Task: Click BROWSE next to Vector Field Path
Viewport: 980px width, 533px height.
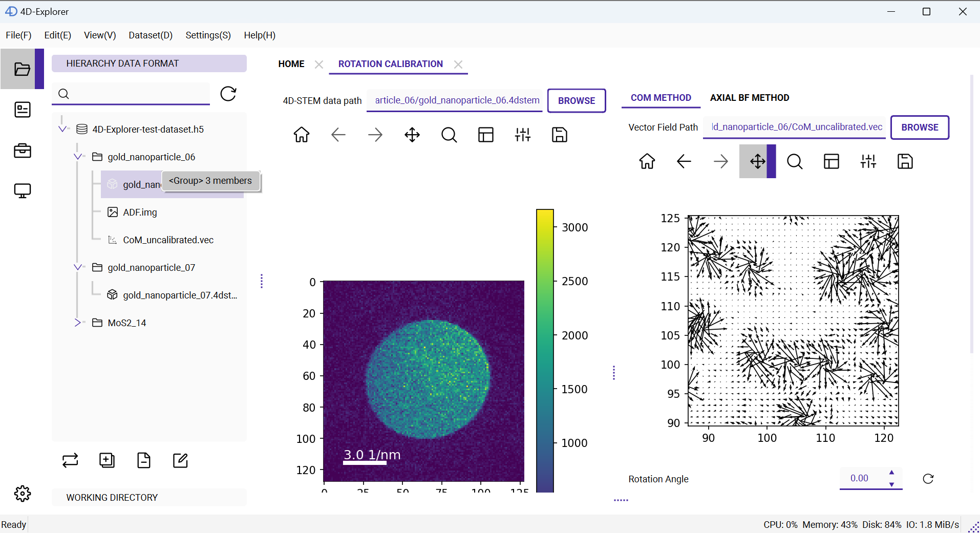Action: [920, 127]
